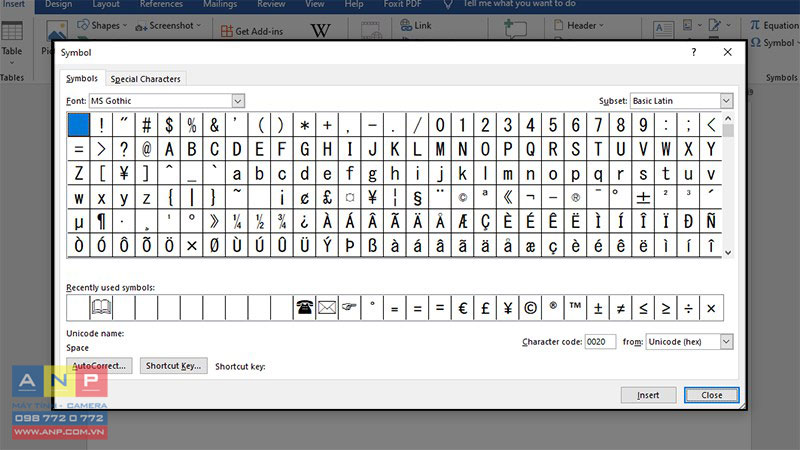Select the less-than-or-equal symbol
Image resolution: width=800 pixels, height=450 pixels.
coord(643,308)
